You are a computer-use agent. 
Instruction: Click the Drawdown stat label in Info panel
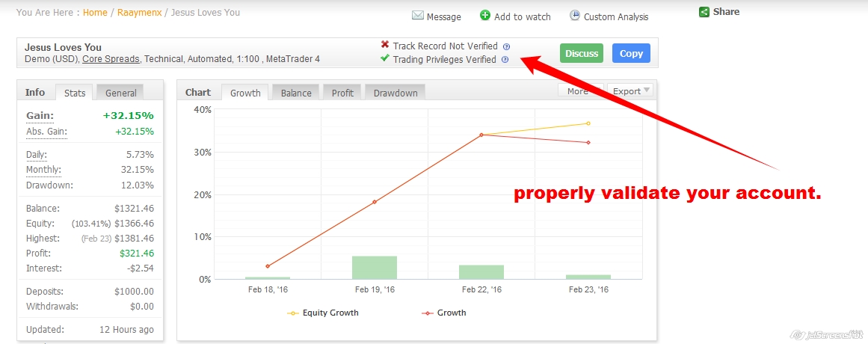pos(49,185)
